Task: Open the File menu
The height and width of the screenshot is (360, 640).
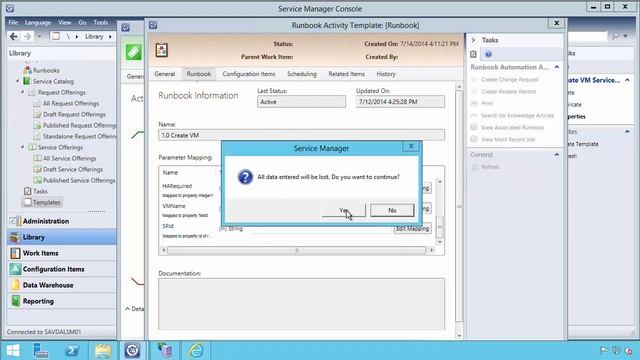Action: point(13,22)
